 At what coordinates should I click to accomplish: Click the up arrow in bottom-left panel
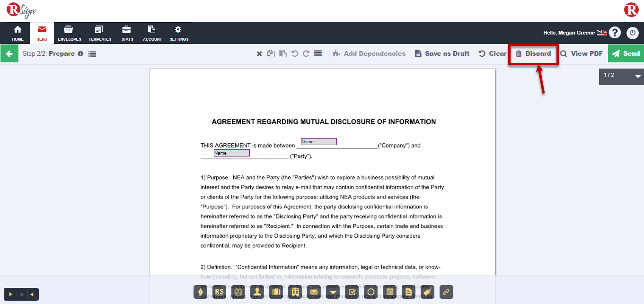21,295
